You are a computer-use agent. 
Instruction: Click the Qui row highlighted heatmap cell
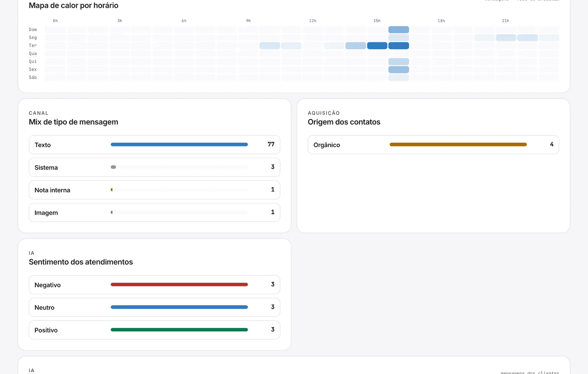(x=399, y=61)
